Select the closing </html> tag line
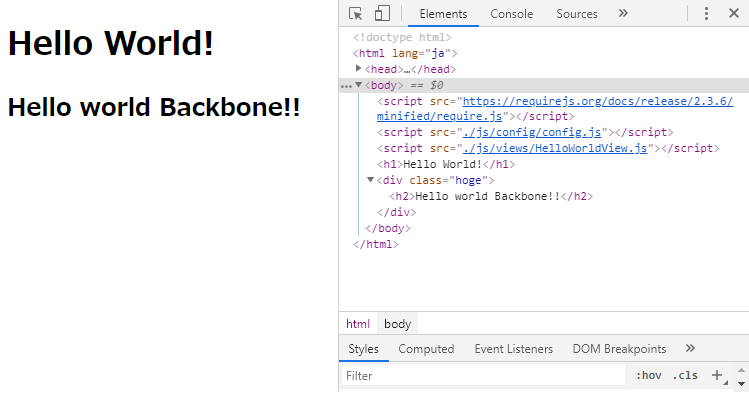 [x=375, y=244]
